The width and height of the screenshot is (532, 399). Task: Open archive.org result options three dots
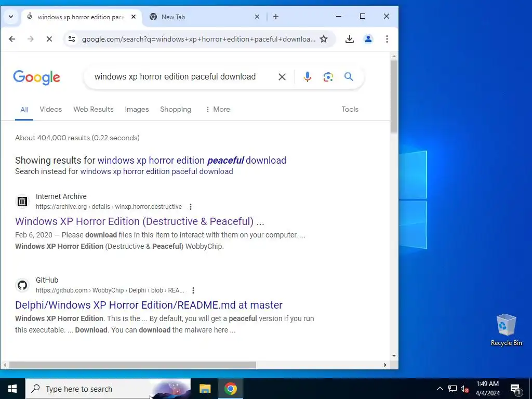pos(191,207)
